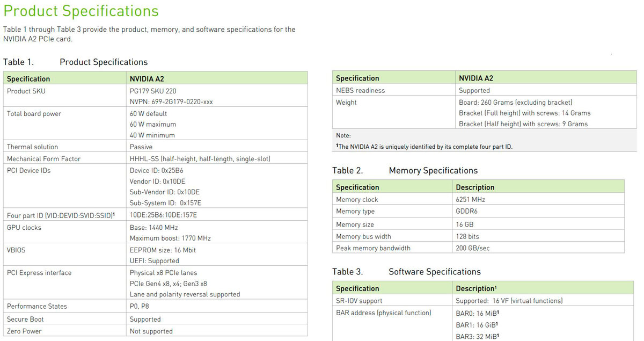Click 'Device ID: 0x25B6' entry
The image size is (644, 341).
click(x=157, y=171)
